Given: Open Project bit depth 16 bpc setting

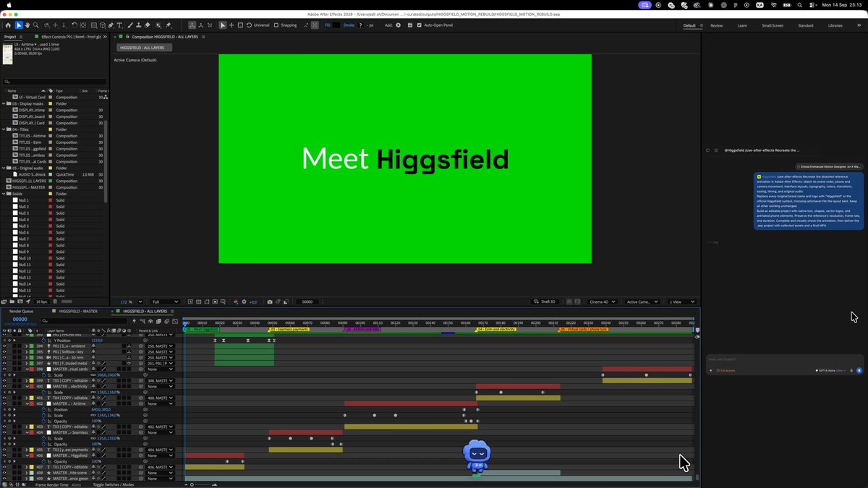Looking at the screenshot, I should point(41,301).
